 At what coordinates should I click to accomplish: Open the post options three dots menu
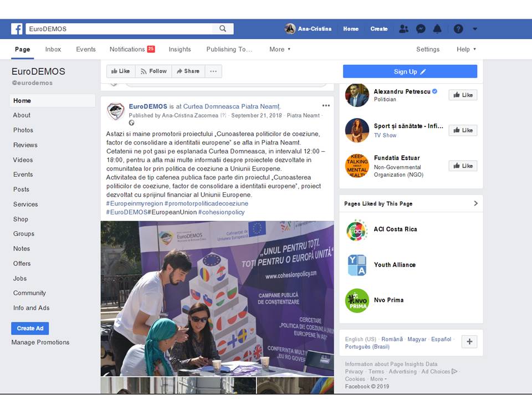(x=326, y=105)
